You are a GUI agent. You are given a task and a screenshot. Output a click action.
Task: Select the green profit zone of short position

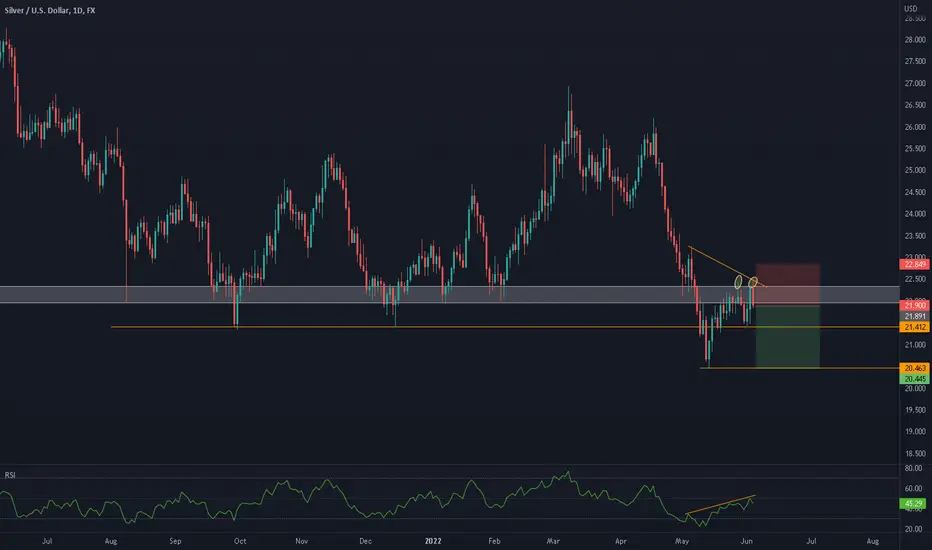(788, 337)
